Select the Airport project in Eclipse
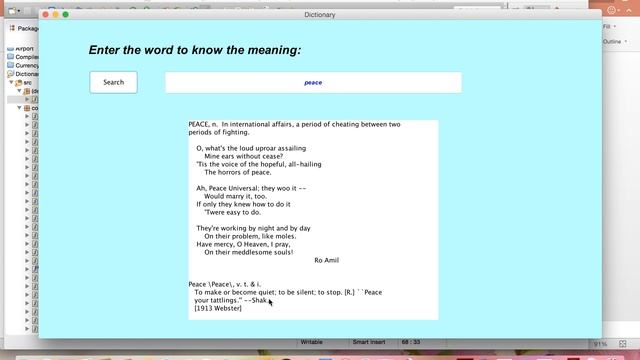 [x=20, y=49]
